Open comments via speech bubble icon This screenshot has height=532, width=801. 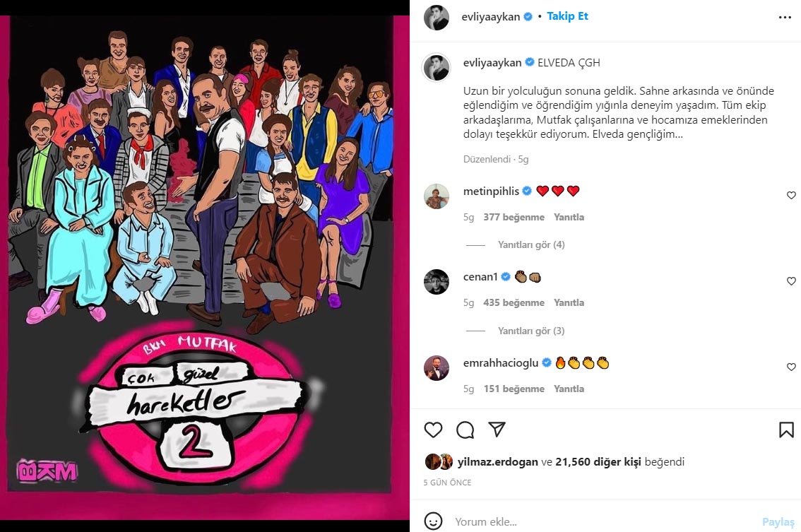click(465, 430)
